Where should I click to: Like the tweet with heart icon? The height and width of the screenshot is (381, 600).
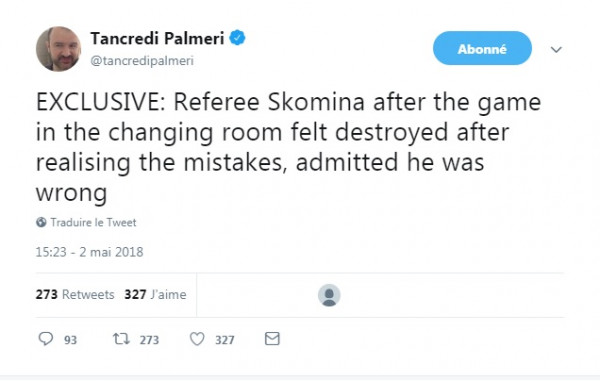[197, 339]
